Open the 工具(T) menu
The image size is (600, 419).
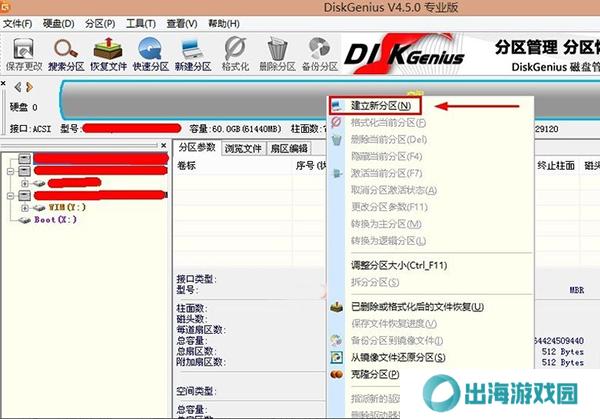coord(141,24)
